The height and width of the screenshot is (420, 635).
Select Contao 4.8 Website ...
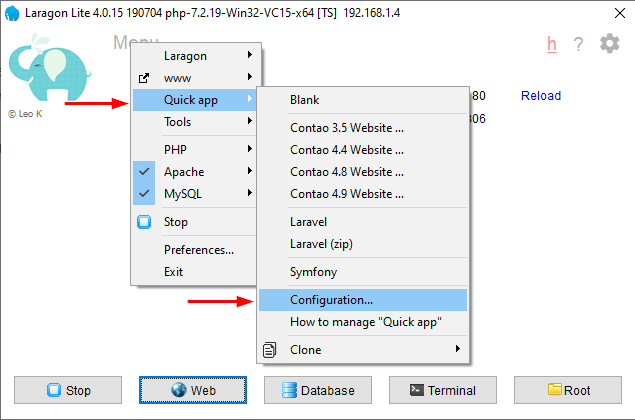pos(363,172)
